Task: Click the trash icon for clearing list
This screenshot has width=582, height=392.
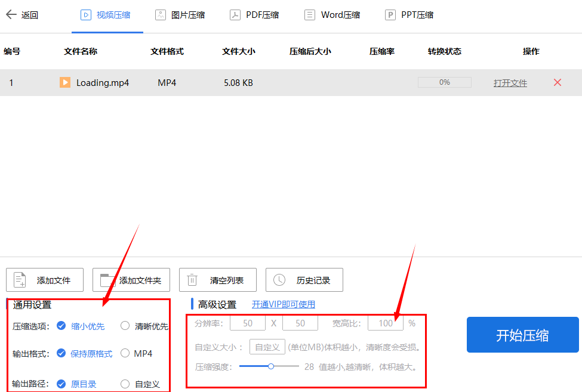Action: click(192, 280)
